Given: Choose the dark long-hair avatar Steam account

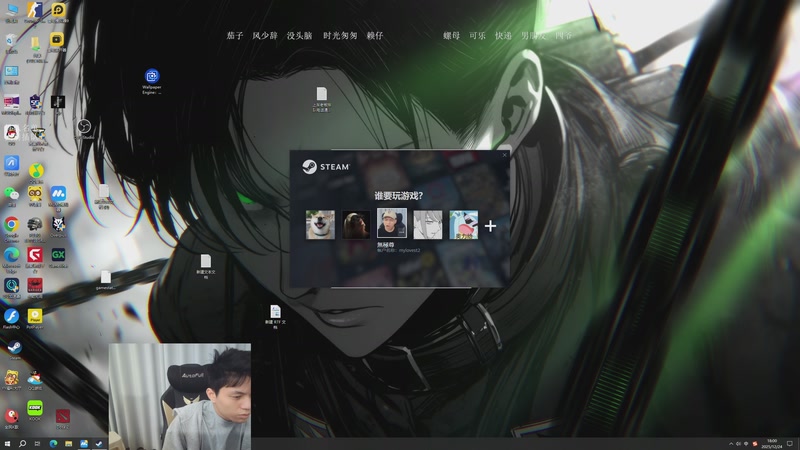Looking at the screenshot, I should click(x=356, y=224).
